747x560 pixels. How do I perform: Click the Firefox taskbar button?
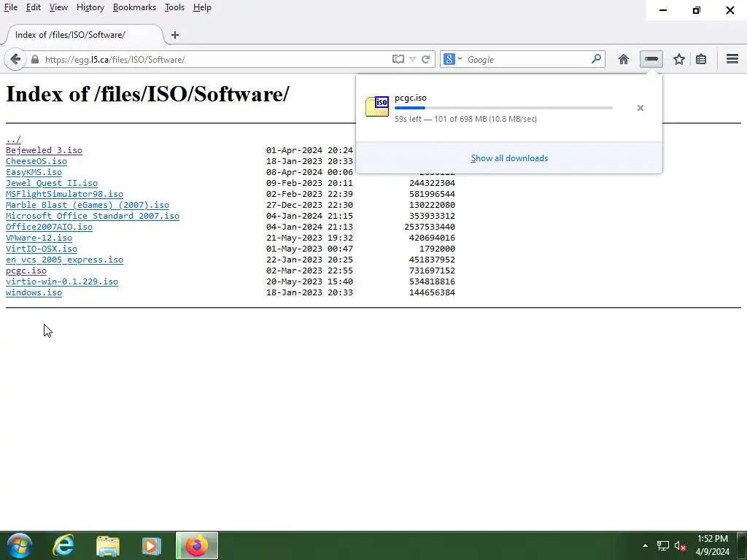[197, 545]
